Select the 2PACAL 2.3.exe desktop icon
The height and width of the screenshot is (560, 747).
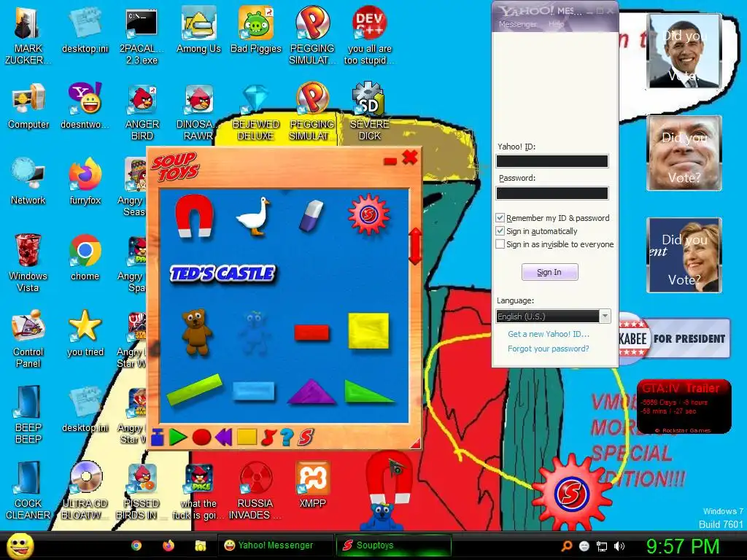point(142,36)
